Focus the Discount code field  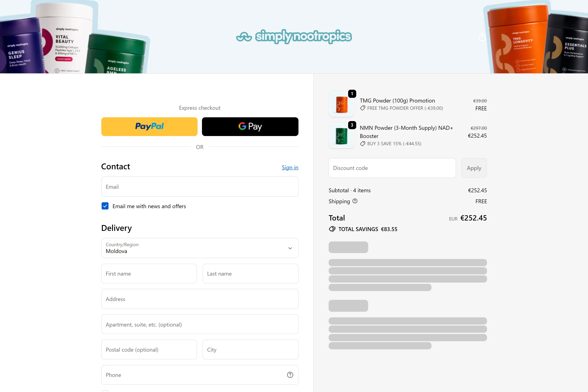coord(392,168)
